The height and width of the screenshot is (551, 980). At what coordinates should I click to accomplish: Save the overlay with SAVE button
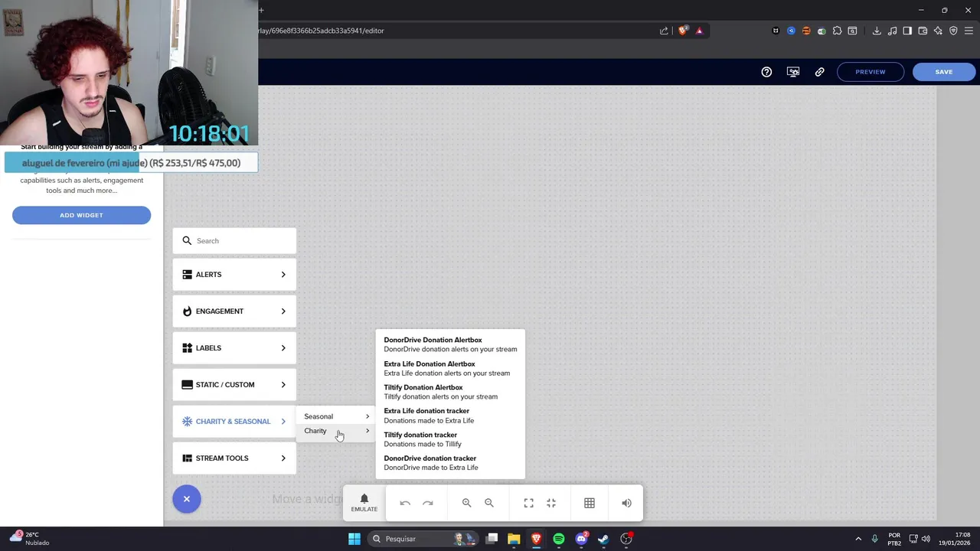944,72
